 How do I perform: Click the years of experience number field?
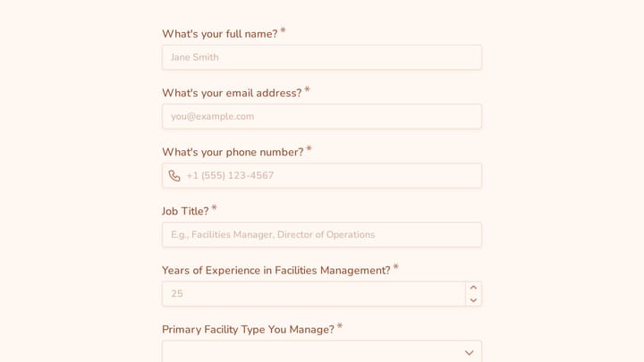(x=314, y=294)
